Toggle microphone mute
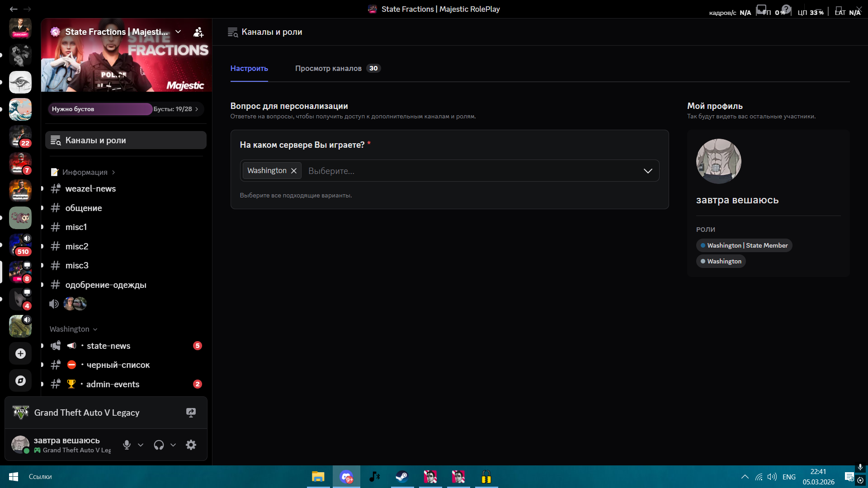Viewport: 868px width, 488px height. coord(127,445)
